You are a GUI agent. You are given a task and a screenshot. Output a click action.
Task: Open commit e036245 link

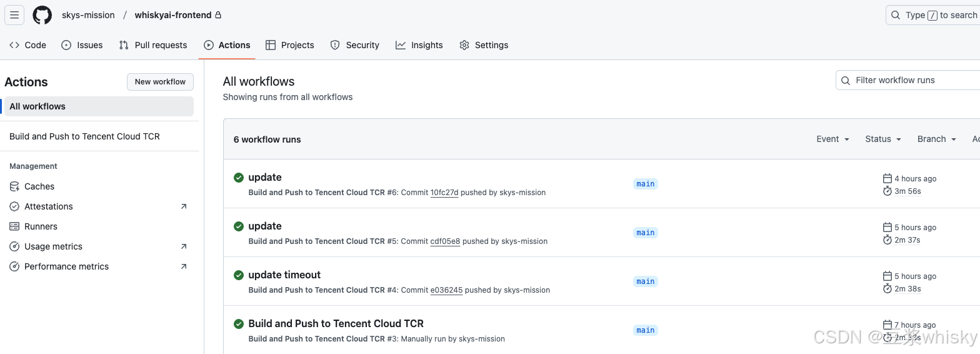tap(446, 290)
